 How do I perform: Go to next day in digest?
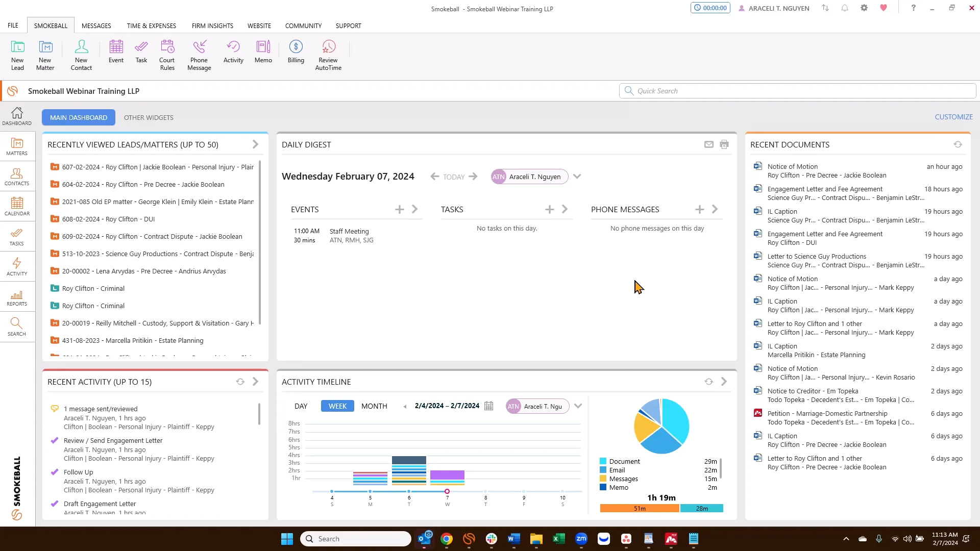(473, 177)
